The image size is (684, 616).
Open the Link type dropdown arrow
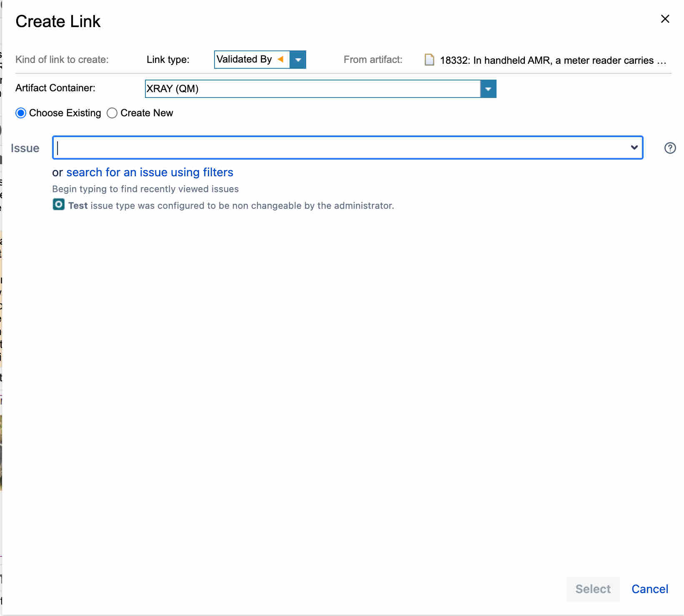click(298, 60)
